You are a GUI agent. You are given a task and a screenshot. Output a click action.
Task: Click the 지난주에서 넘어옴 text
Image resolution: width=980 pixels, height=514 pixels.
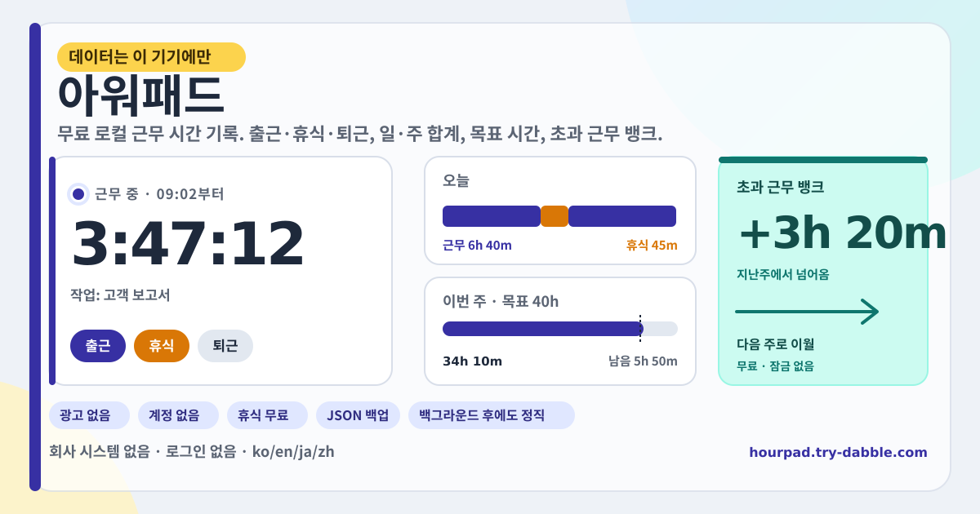point(783,274)
